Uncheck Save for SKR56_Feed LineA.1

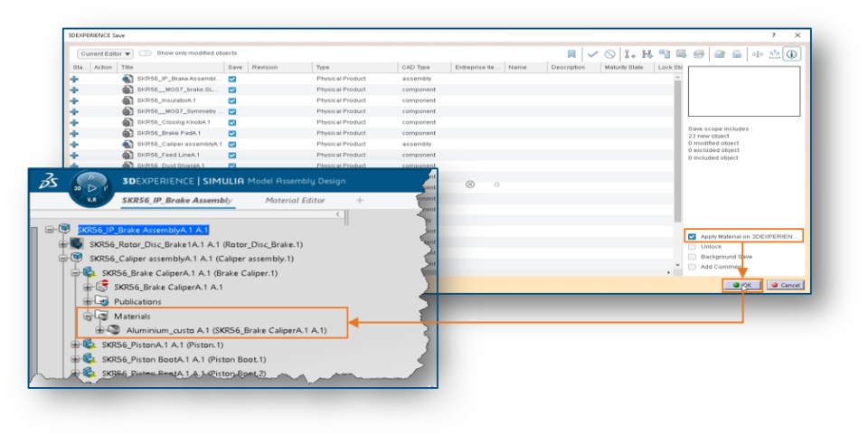pos(232,155)
